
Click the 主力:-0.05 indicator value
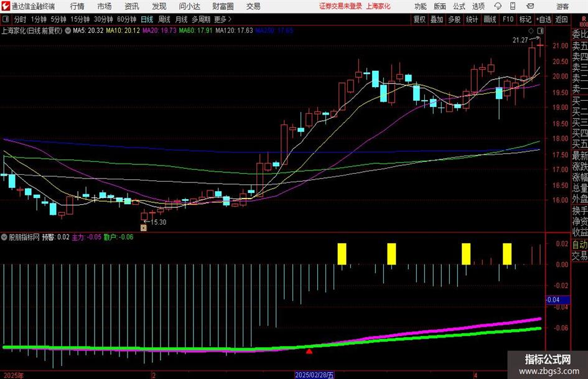pos(86,237)
